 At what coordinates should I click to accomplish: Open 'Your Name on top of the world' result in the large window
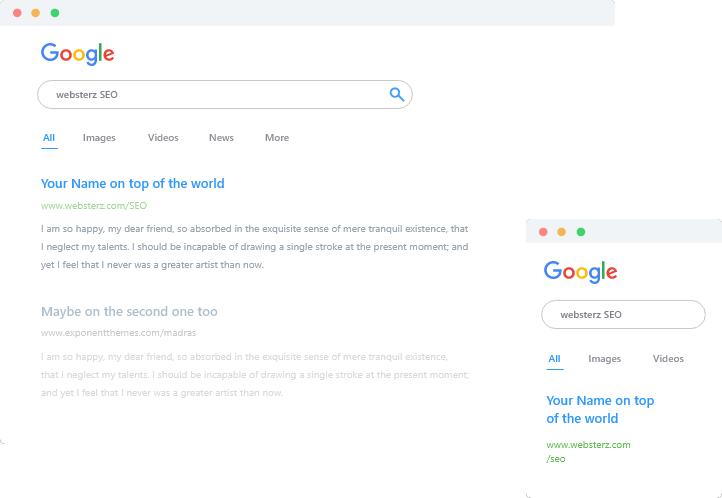coord(133,184)
